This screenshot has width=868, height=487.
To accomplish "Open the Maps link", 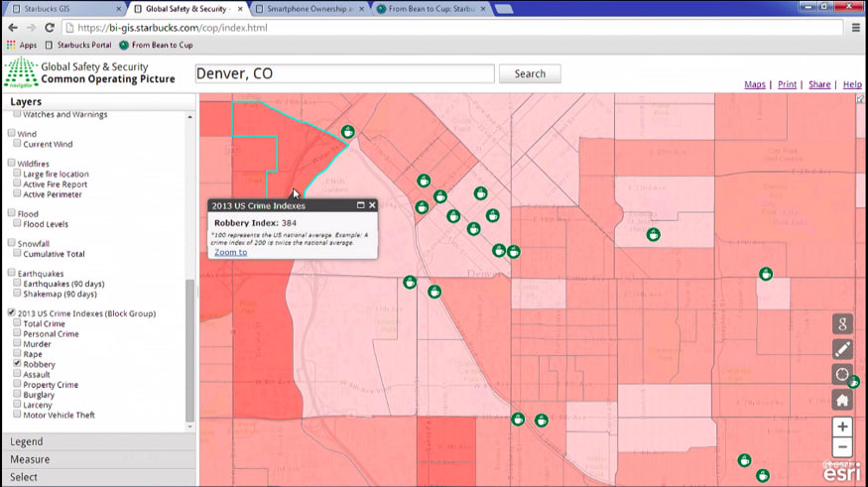I will point(755,84).
